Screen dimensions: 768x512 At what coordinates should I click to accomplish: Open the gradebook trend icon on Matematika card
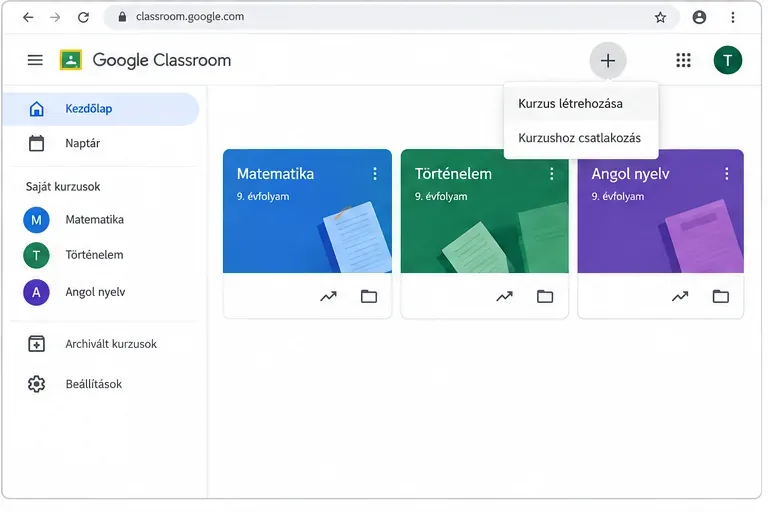click(x=328, y=296)
